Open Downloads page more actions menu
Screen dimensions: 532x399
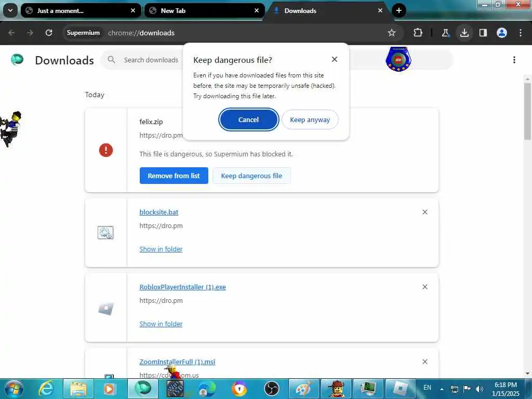[514, 60]
